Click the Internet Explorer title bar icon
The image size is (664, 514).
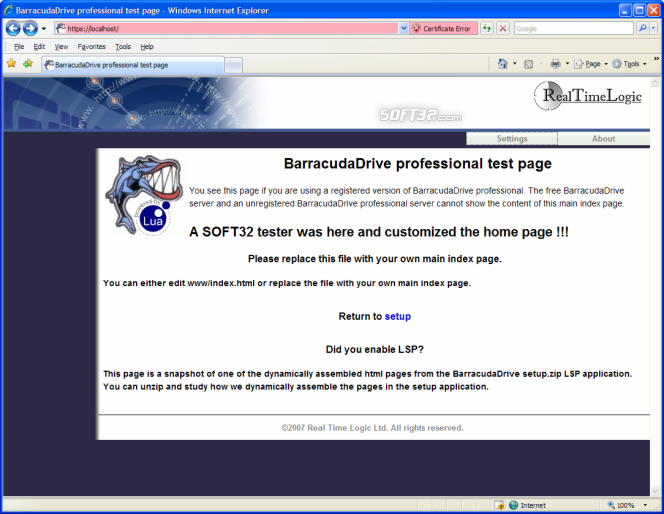coord(8,10)
